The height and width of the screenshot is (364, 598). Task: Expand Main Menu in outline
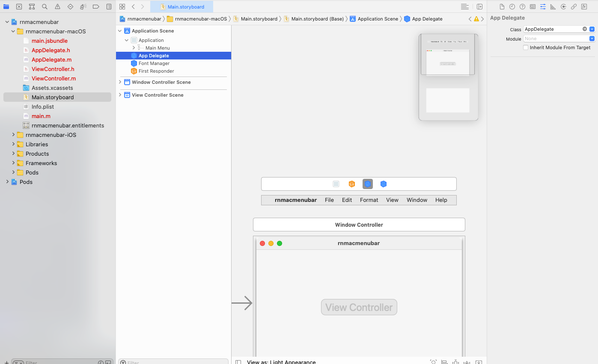pyautogui.click(x=134, y=48)
